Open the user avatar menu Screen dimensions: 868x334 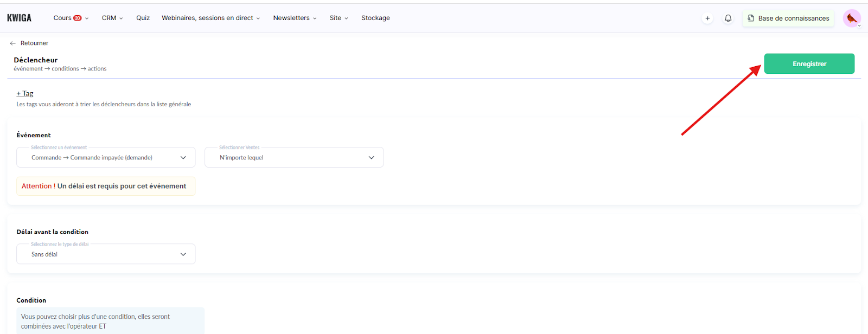click(852, 18)
